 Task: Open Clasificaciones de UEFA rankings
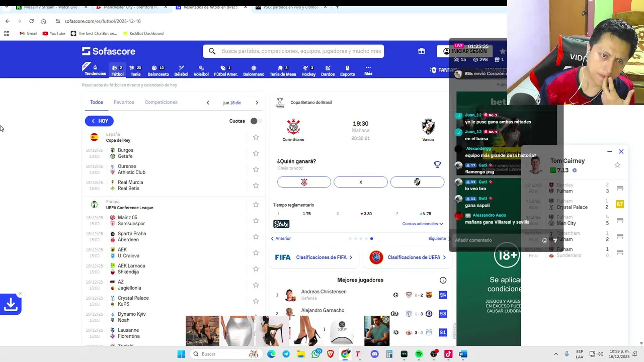[x=408, y=257]
